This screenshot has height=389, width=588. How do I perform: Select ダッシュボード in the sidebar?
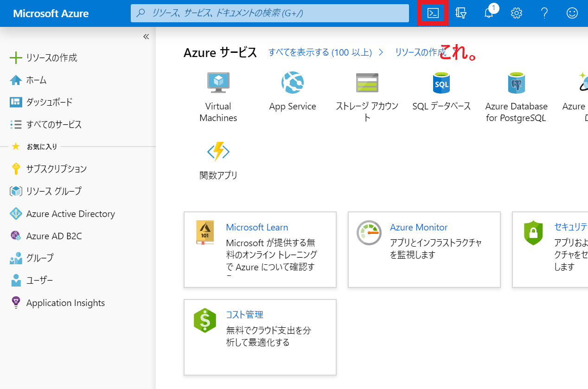(x=49, y=102)
